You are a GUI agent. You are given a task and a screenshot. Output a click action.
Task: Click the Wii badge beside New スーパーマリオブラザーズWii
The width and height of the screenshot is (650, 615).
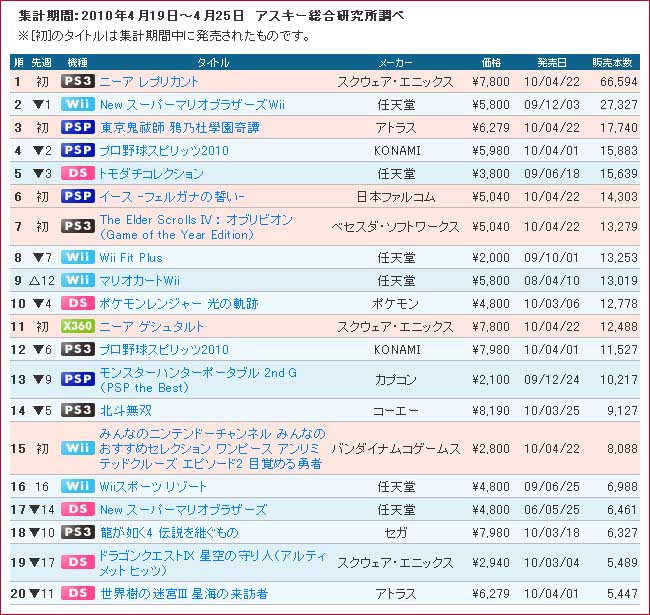coord(78,104)
